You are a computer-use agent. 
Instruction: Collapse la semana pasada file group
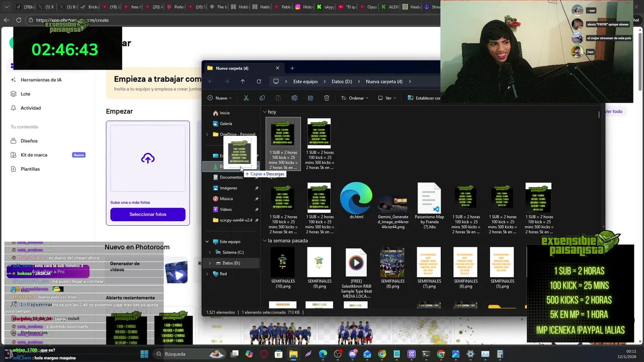click(x=265, y=240)
